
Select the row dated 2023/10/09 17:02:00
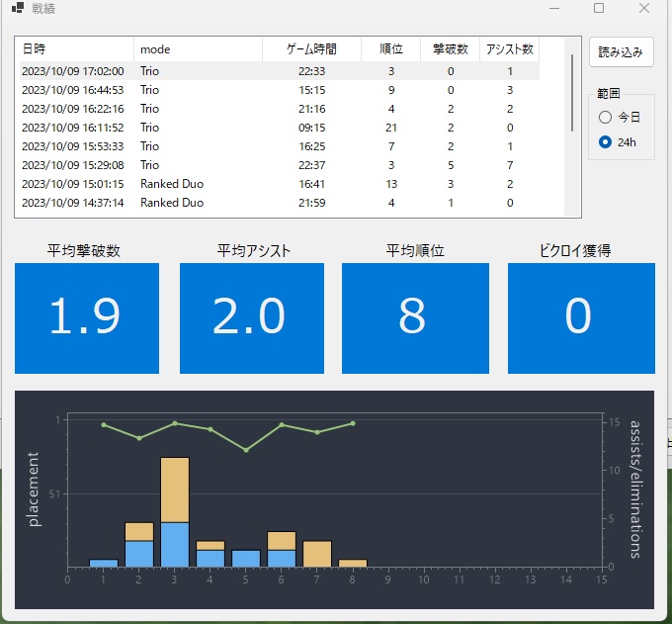[x=280, y=71]
